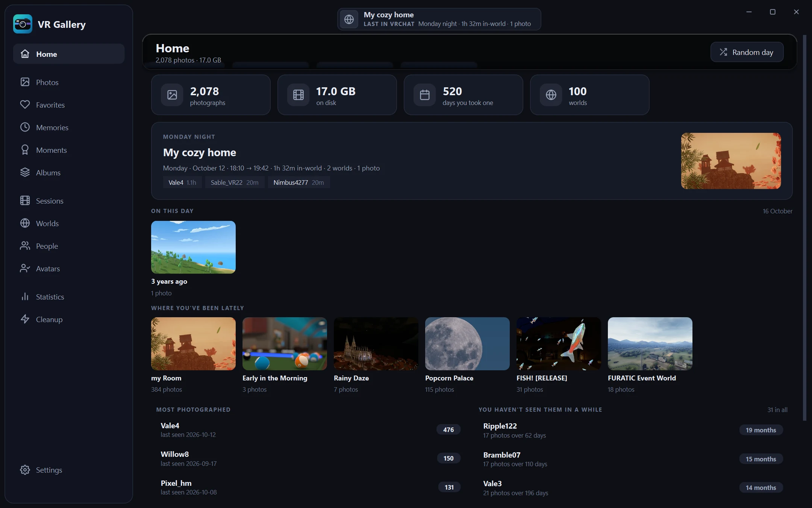The image size is (812, 508).
Task: Click the globe icon in the last-world banner
Action: [x=349, y=19]
